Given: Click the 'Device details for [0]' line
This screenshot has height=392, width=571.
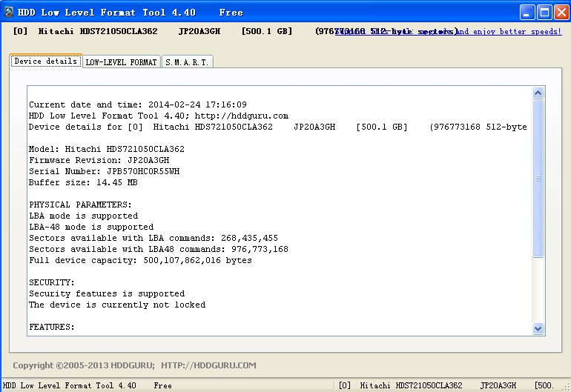Looking at the screenshot, I should coord(278,127).
